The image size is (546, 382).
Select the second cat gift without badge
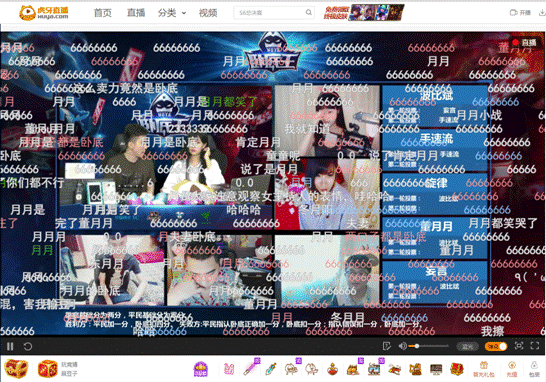pyautogui.click(x=312, y=369)
